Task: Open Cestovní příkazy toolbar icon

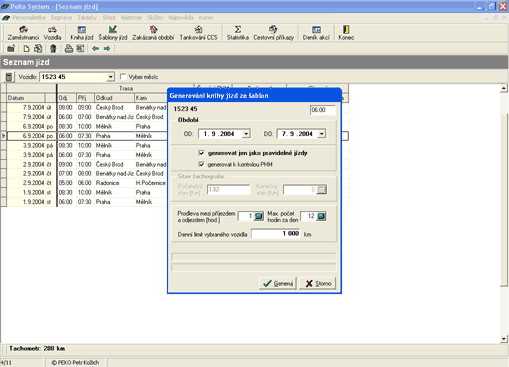Action: tap(274, 33)
